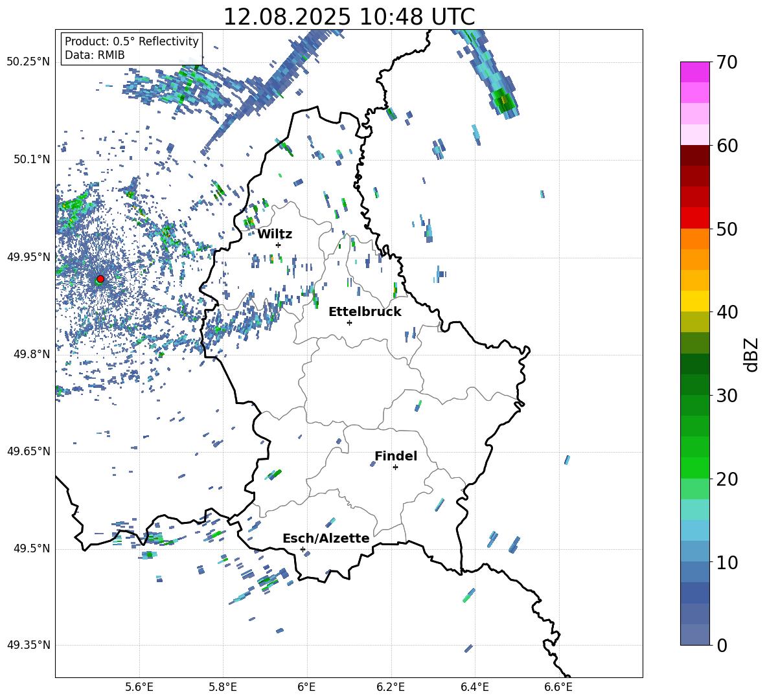
Task: Click the Esch/Alzette station cross marker
Action: tap(303, 549)
